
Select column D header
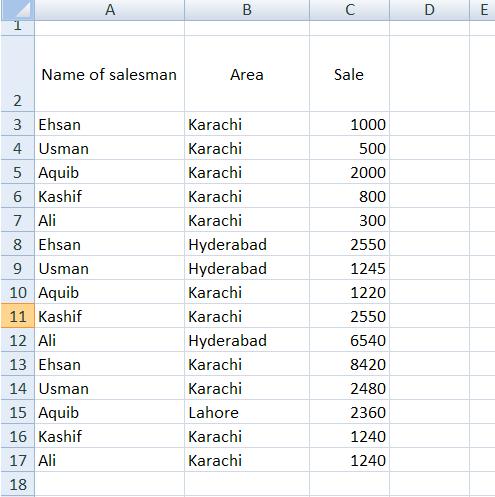pos(429,9)
